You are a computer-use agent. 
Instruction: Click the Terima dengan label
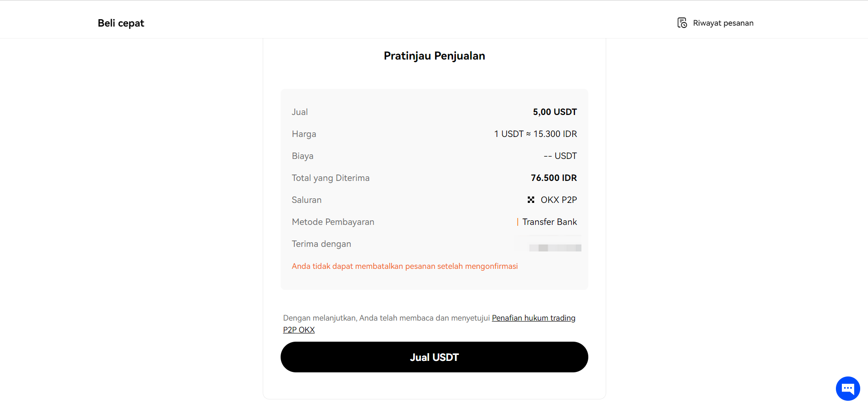click(x=321, y=244)
